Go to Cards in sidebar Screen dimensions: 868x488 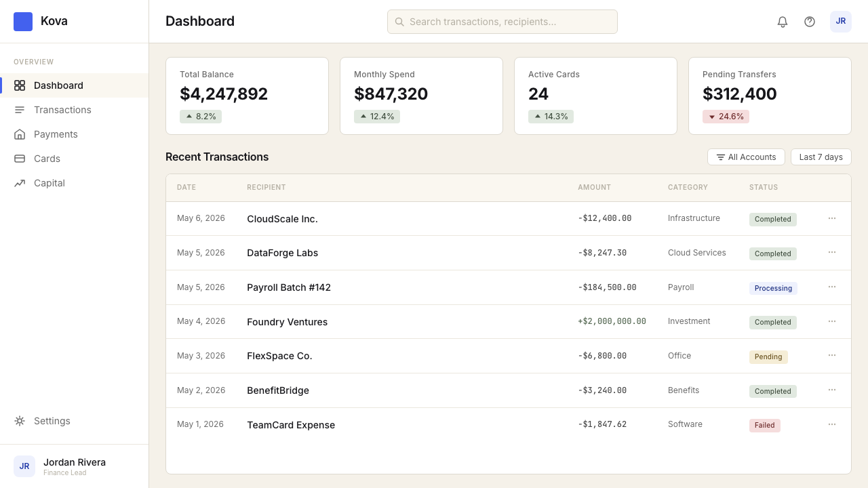tap(75, 159)
